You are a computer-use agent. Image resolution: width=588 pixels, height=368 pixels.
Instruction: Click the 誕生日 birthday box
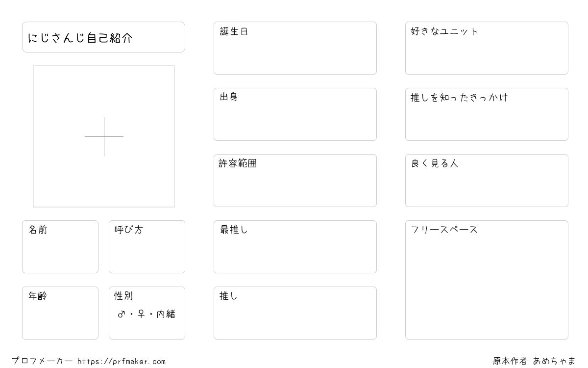295,48
